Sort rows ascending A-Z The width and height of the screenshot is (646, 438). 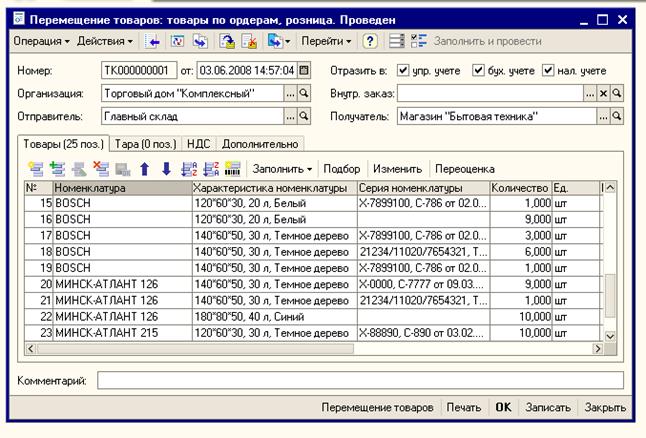(x=189, y=169)
